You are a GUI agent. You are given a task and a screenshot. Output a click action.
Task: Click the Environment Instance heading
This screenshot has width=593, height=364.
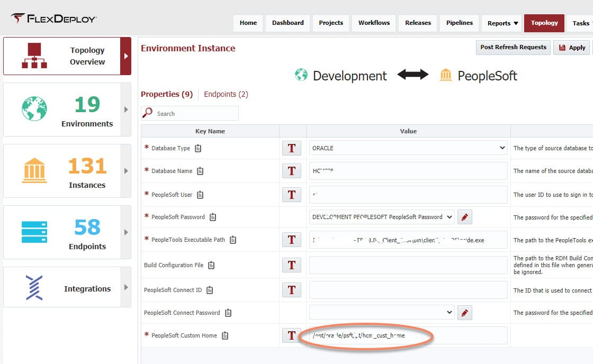pyautogui.click(x=188, y=48)
